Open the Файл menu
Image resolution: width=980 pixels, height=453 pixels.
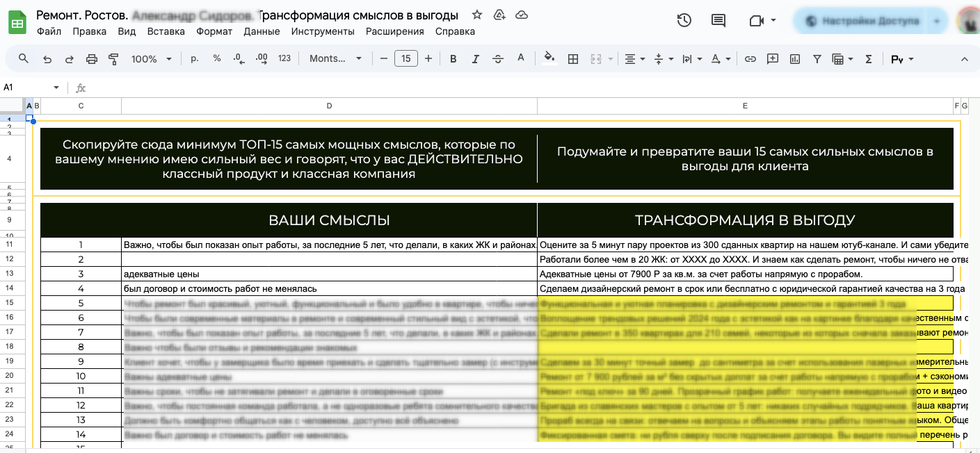coord(49,31)
